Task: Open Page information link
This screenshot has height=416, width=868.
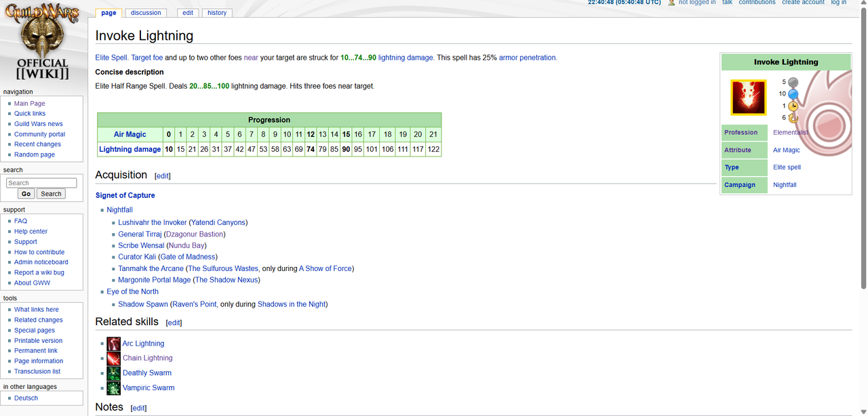Action: [39, 361]
